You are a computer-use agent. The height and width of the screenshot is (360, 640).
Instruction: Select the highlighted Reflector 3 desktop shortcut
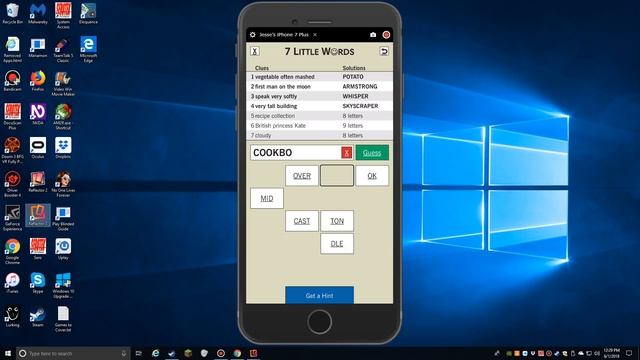38,216
